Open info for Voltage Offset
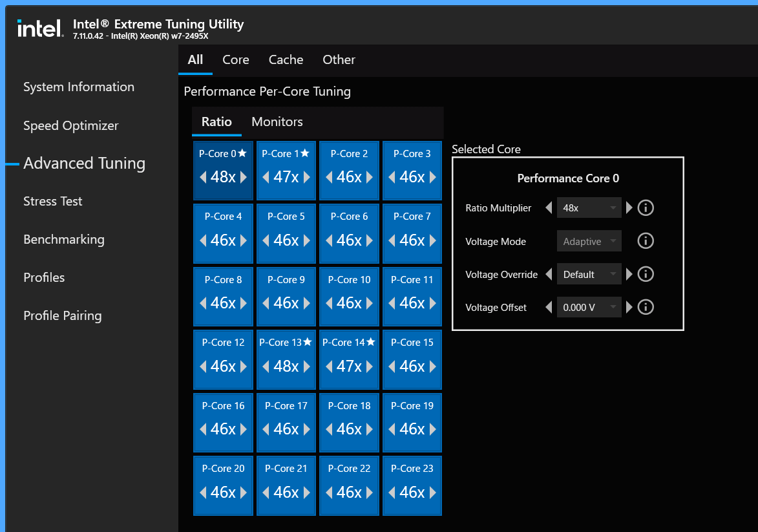This screenshot has width=758, height=532. point(646,307)
